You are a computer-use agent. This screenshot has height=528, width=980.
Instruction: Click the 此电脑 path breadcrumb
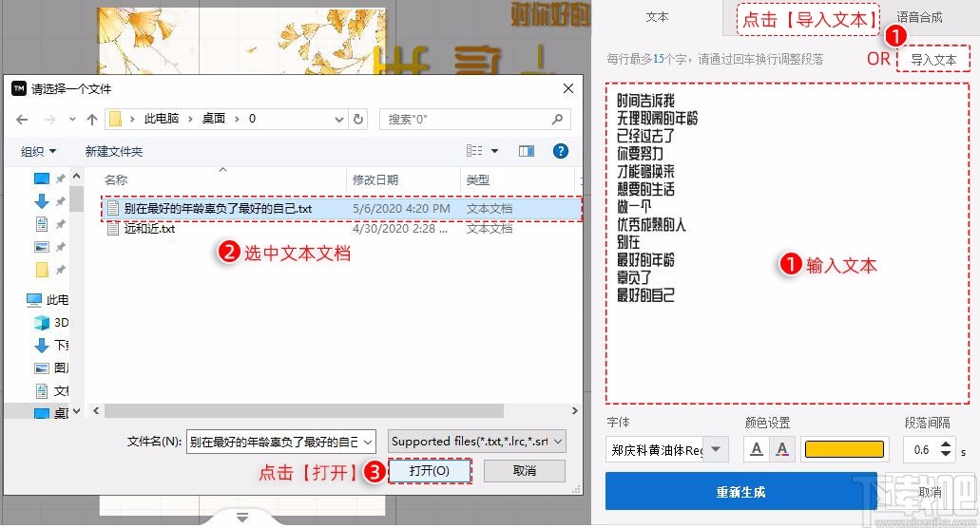coord(162,119)
